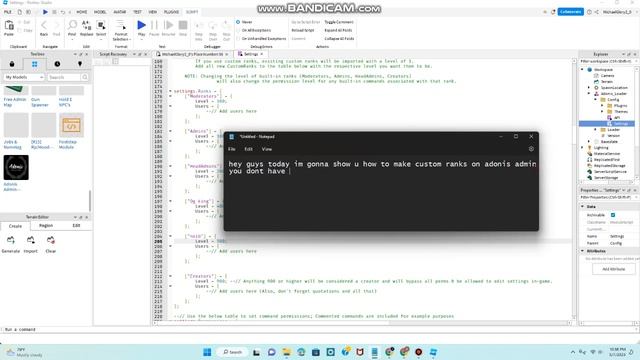Click the Reload Script action
Screen dimensions: 640x360
303,30
